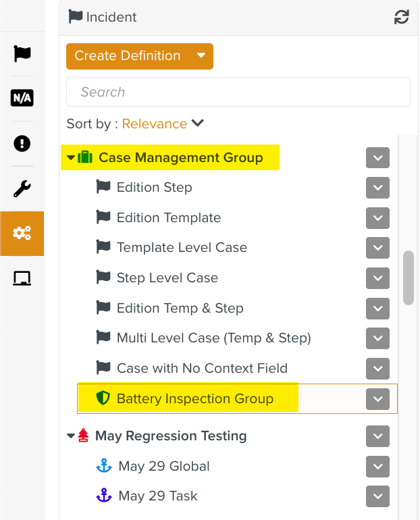Collapse the Case Management Group tree
The height and width of the screenshot is (520, 420).
coord(71,158)
